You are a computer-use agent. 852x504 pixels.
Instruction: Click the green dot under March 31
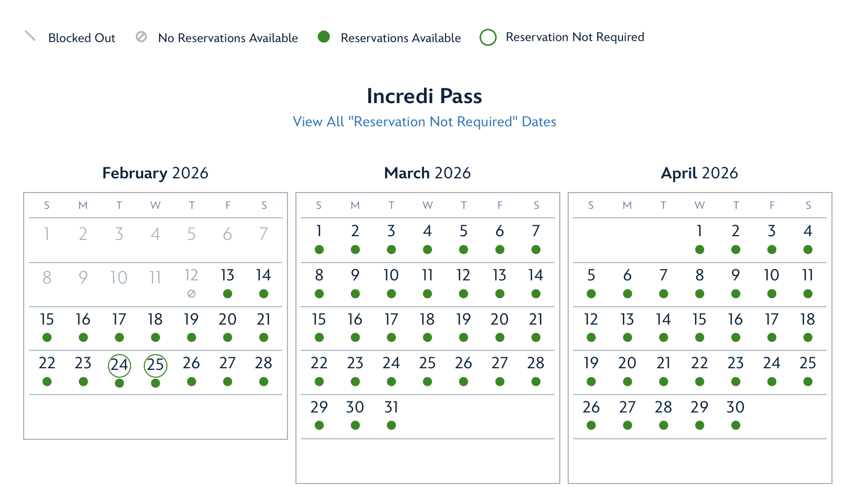(391, 425)
